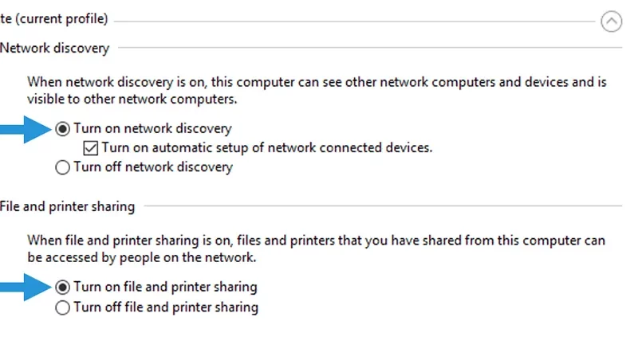Click the blue arrow pointing at file sharing
This screenshot has height=364, width=638.
[x=26, y=288]
